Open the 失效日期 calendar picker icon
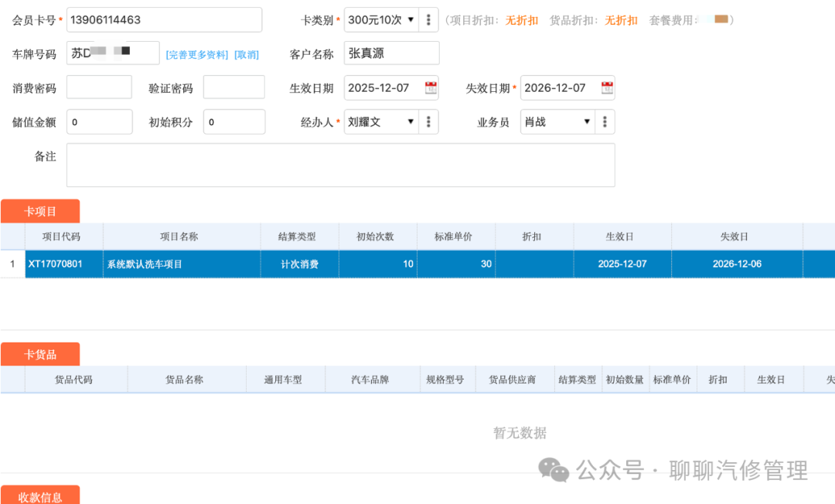This screenshot has width=835, height=504. click(x=605, y=88)
